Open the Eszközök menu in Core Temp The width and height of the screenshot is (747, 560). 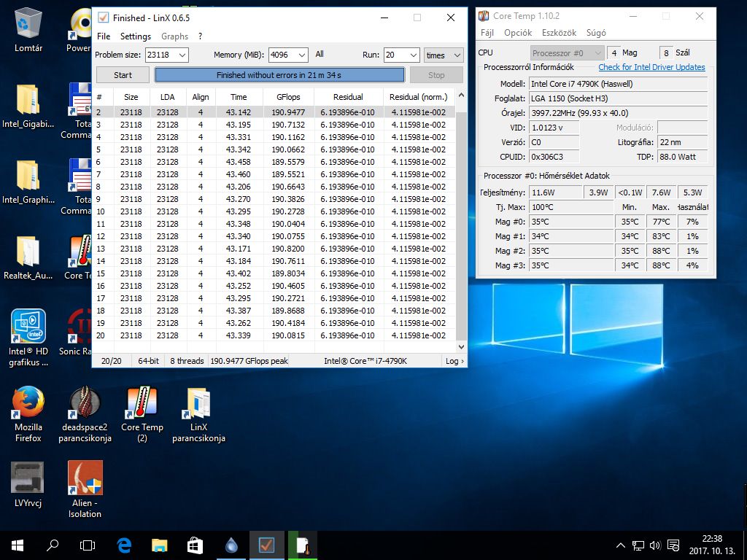tap(559, 33)
